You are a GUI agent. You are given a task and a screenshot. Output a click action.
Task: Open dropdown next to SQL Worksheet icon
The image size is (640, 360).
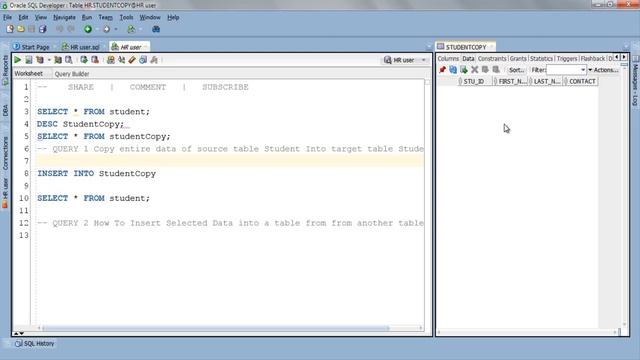[141, 29]
